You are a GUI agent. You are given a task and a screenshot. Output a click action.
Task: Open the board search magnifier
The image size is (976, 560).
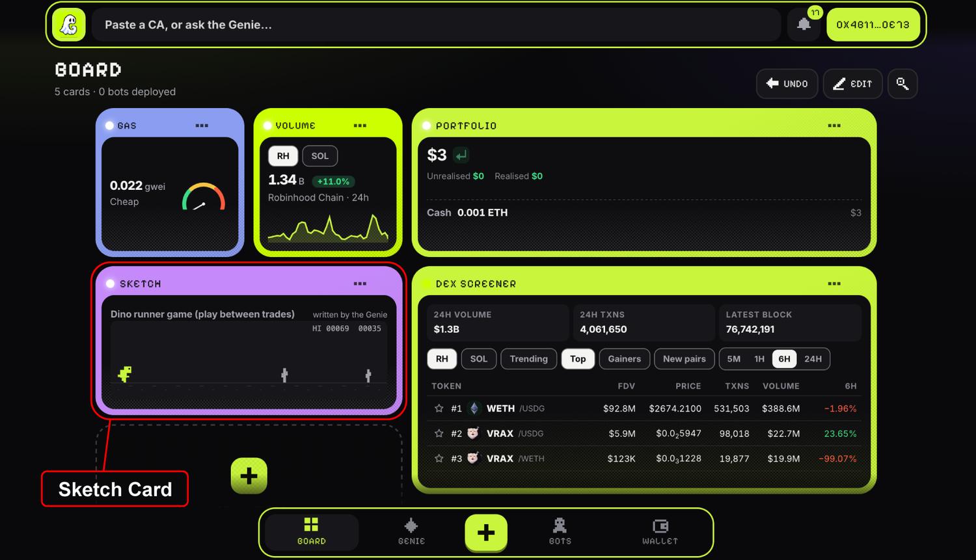tap(902, 83)
